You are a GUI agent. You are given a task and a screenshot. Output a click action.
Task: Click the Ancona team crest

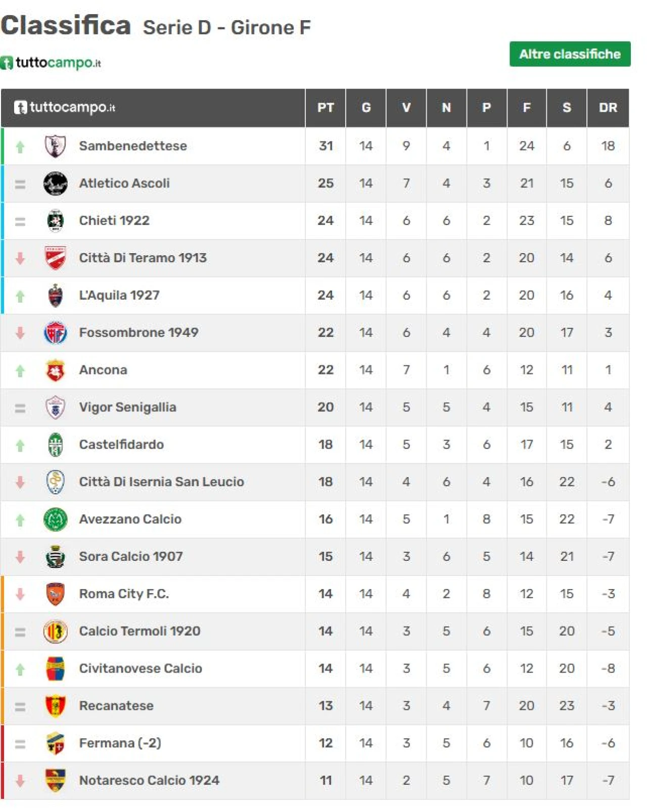point(55,370)
